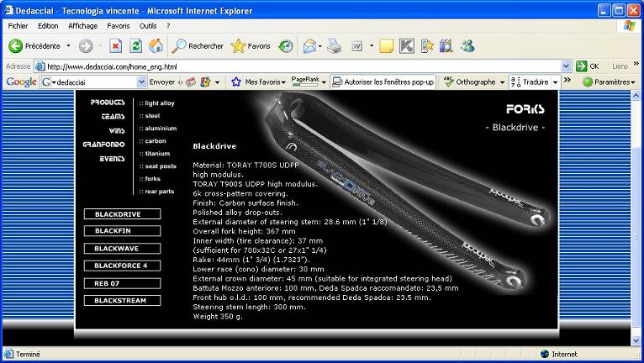Go to the Home page icon
This screenshot has height=363, width=644.
[x=156, y=45]
